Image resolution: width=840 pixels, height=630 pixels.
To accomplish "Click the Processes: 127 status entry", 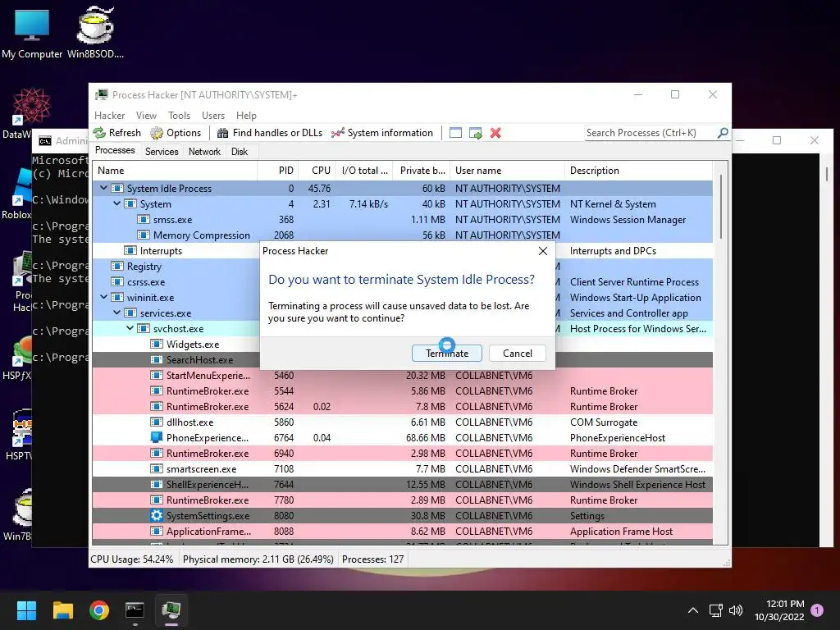I will [373, 559].
